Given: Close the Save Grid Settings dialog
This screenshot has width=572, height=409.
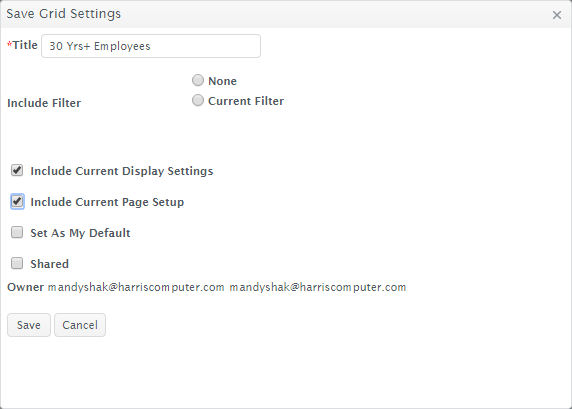Looking at the screenshot, I should pos(557,15).
